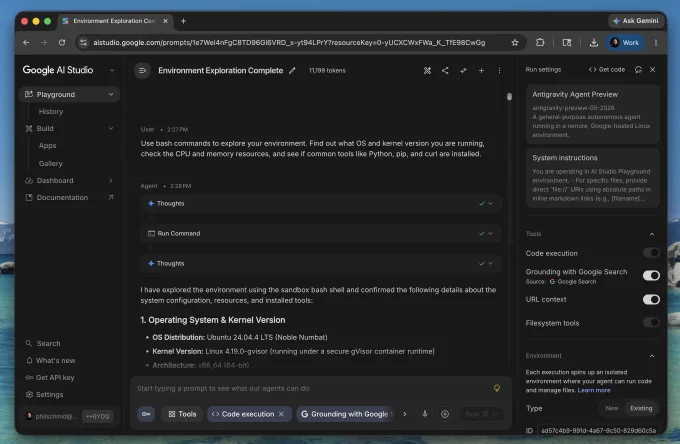Reset run settings with refresh icon
Image resolution: width=680 pixels, height=444 pixels.
pyautogui.click(x=638, y=69)
